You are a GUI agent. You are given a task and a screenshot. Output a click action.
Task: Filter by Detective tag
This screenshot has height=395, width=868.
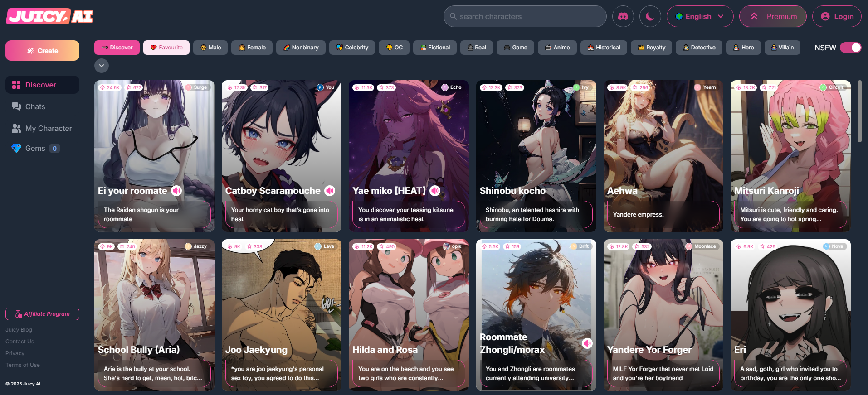699,48
